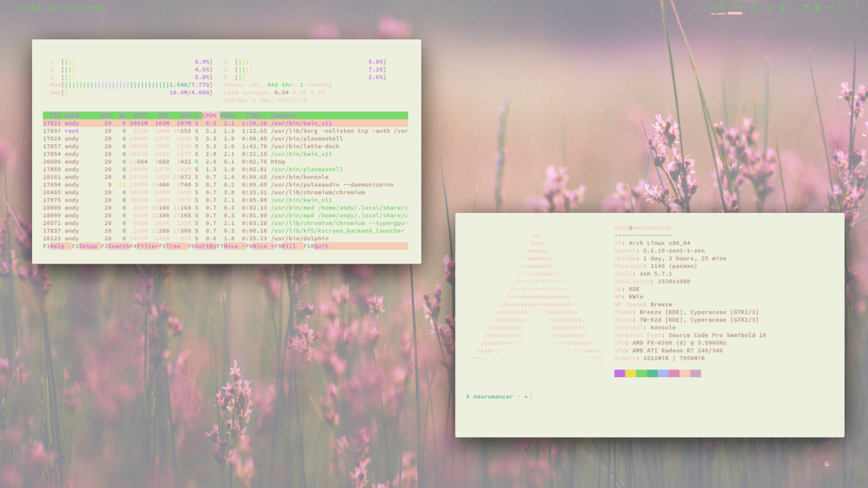
Task: Click the GPU: AMD ATI Radeon R7 line
Action: pyautogui.click(x=668, y=350)
